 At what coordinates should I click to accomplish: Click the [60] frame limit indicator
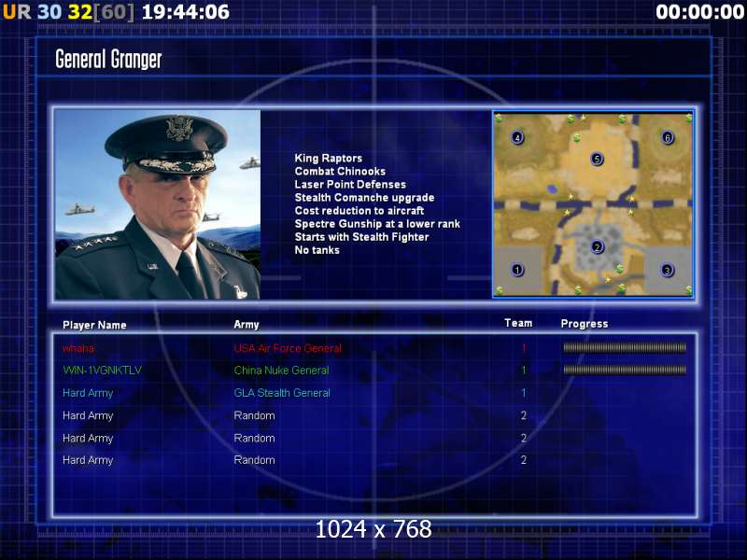pos(114,12)
